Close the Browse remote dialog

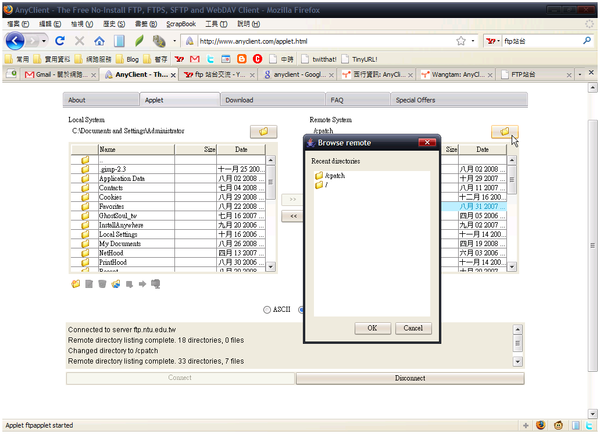tap(427, 142)
